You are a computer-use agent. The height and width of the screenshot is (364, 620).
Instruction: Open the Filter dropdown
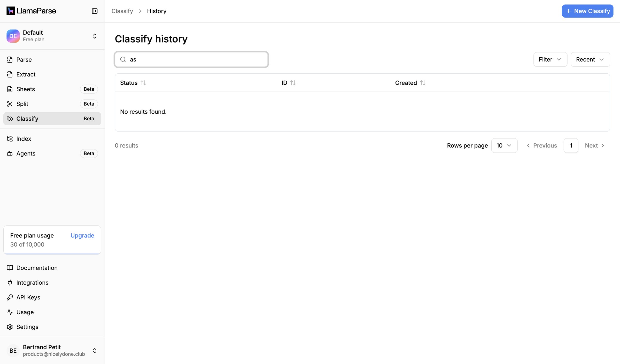coord(550,59)
